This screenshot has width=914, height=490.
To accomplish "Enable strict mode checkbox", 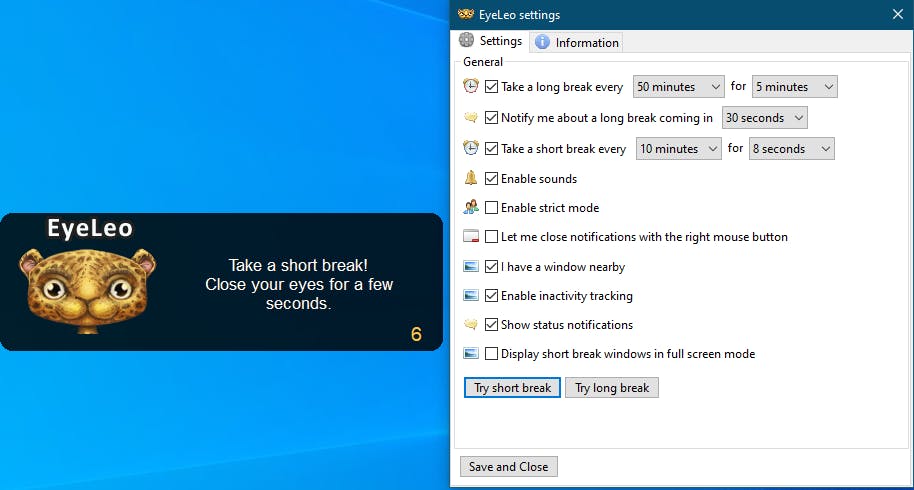I will [491, 207].
